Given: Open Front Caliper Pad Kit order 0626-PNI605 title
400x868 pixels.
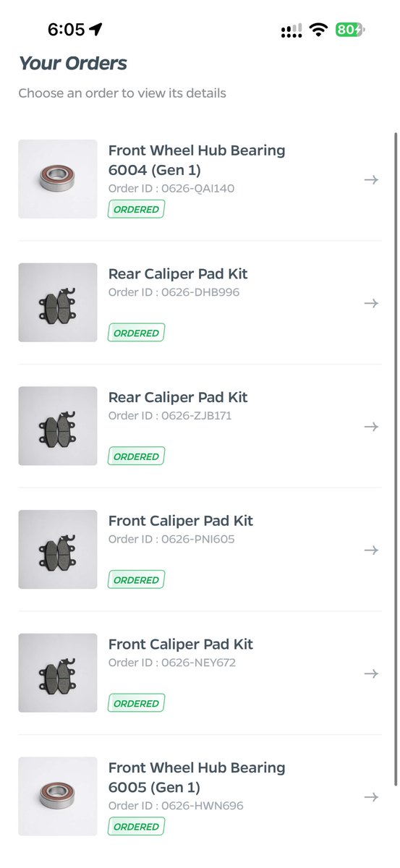Looking at the screenshot, I should coord(181,521).
